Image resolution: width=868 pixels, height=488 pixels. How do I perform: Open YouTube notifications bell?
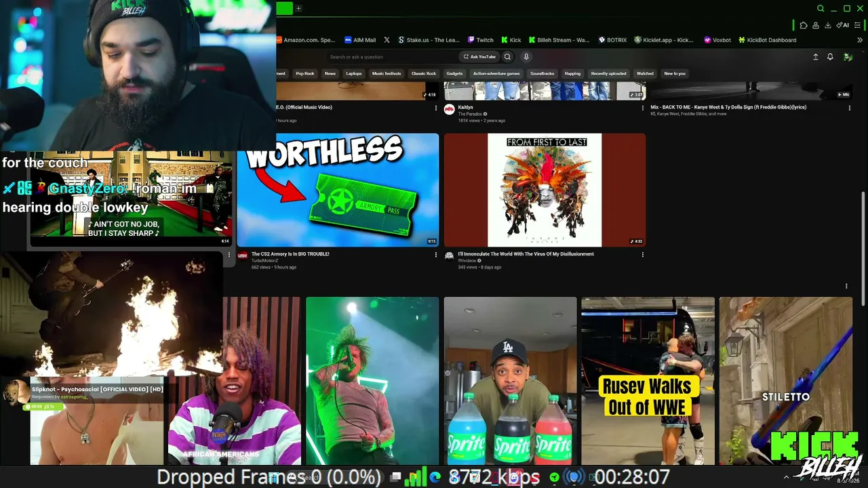coord(830,57)
